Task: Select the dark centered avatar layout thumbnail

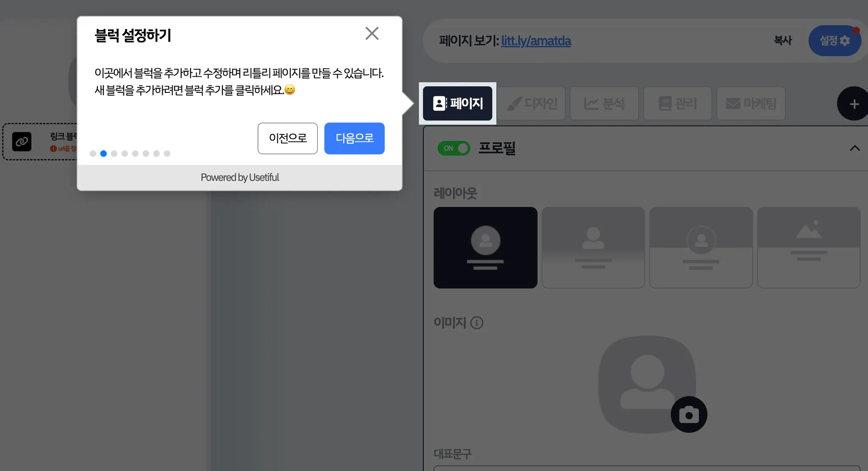Action: [485, 248]
